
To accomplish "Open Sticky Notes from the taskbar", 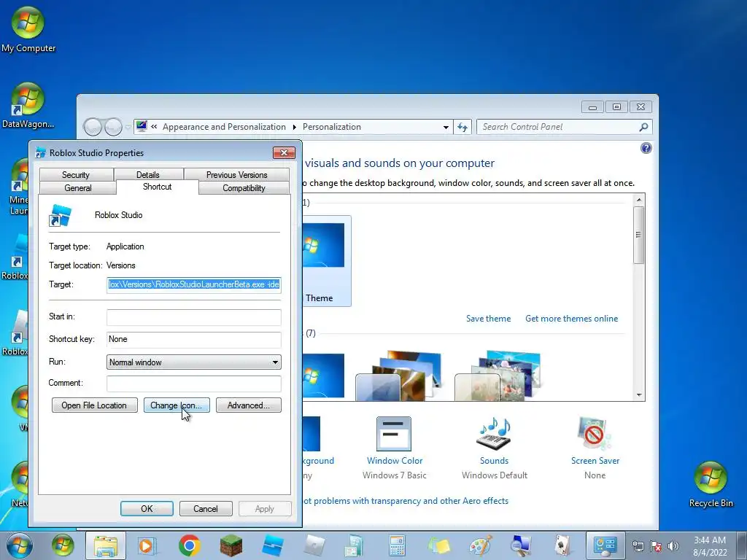I will pos(438,545).
